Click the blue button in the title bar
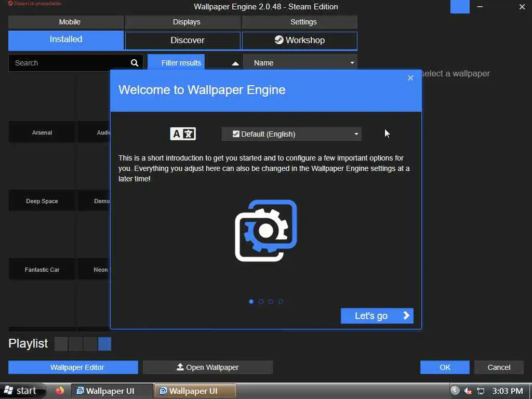Viewport: 532px width, 399px height. pyautogui.click(x=460, y=7)
